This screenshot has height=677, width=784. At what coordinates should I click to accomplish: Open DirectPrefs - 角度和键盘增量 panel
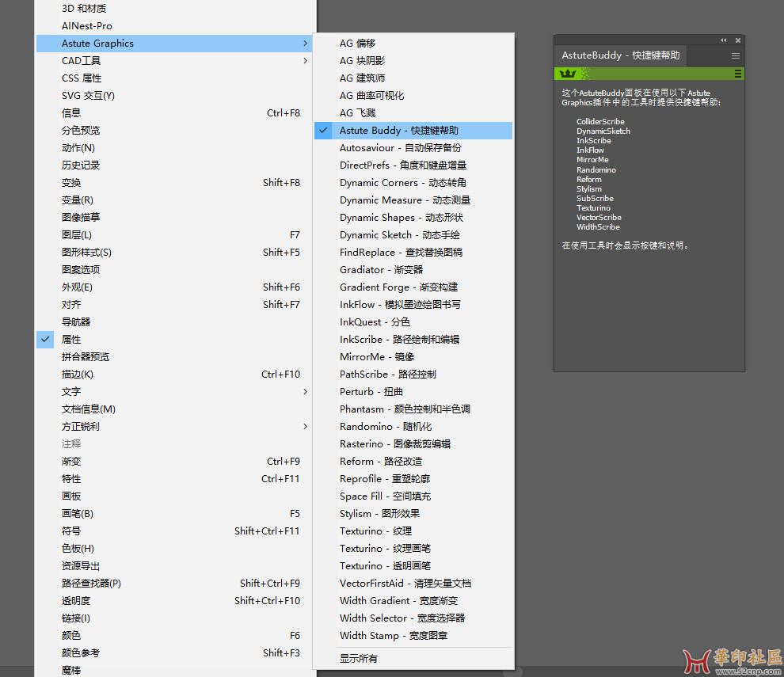pos(413,165)
